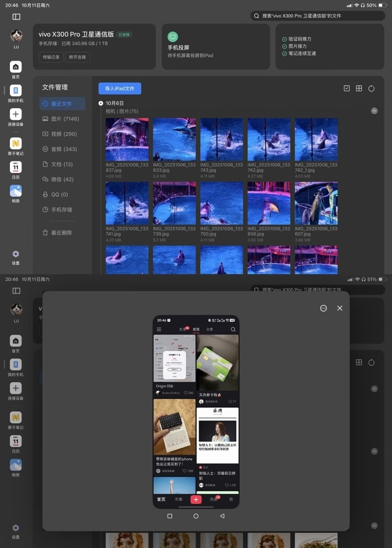This screenshot has height=548, width=392.
Task: Enable multi-select checkbox mode for files
Action: pos(347,89)
